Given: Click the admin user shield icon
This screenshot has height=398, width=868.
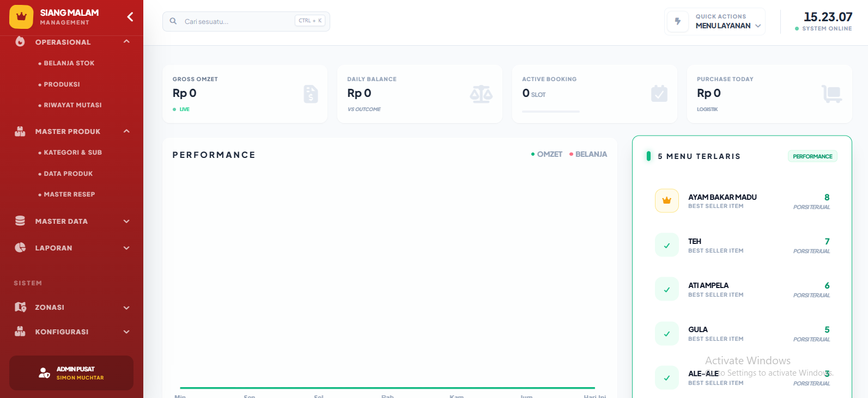Looking at the screenshot, I should point(44,373).
